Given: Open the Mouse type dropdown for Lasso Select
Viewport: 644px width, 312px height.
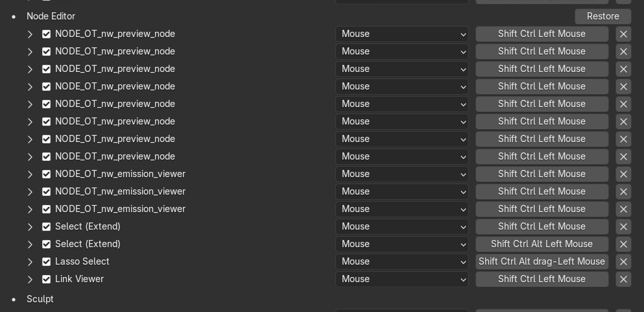Looking at the screenshot, I should coord(401,261).
